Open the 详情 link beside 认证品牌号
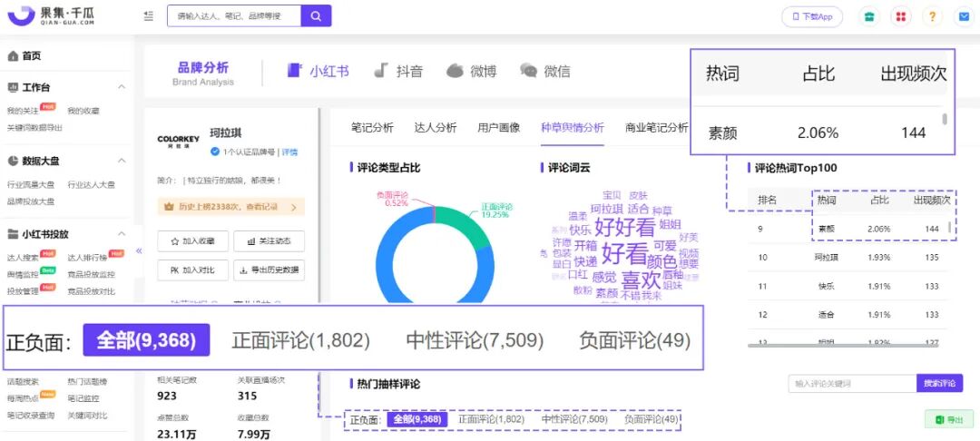 coord(289,152)
